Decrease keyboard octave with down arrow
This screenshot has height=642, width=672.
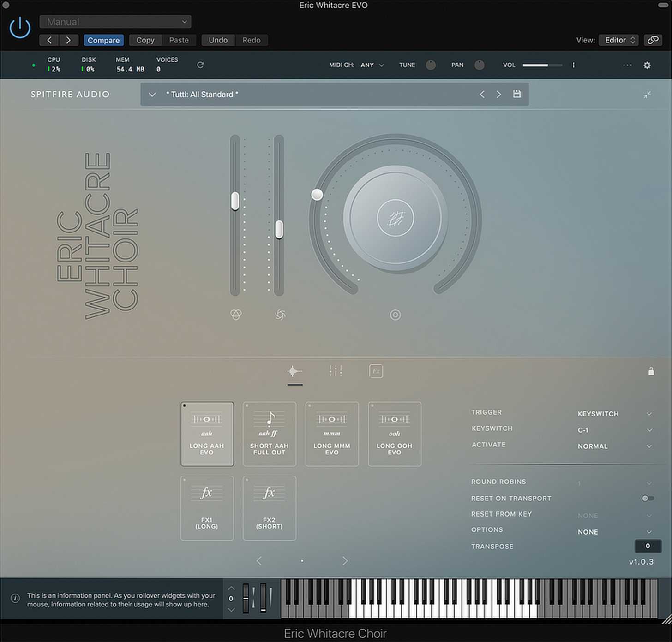(232, 609)
